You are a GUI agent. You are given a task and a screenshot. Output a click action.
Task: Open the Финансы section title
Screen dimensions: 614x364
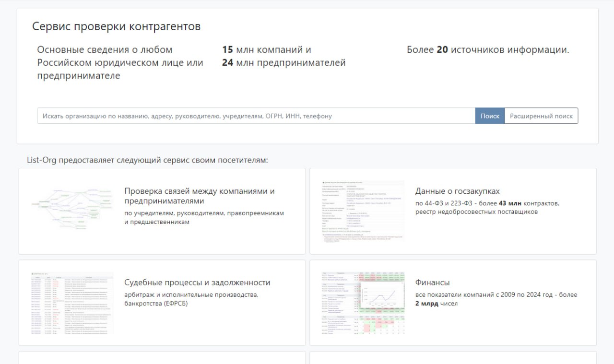432,282
